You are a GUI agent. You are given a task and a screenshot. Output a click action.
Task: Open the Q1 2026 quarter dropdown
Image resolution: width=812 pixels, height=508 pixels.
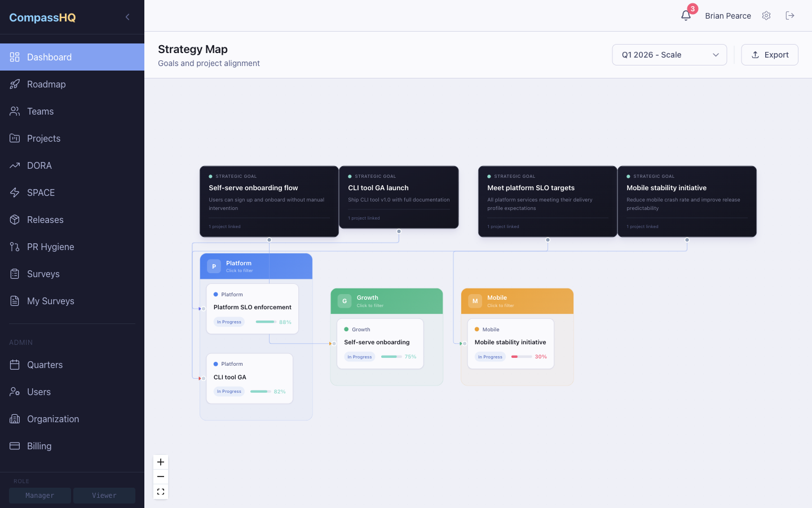tap(669, 55)
